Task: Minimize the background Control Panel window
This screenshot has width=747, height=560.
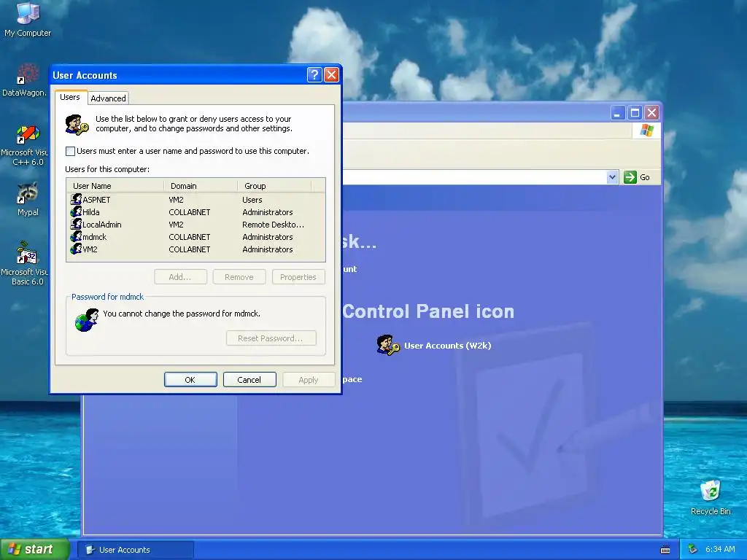Action: pyautogui.click(x=618, y=113)
